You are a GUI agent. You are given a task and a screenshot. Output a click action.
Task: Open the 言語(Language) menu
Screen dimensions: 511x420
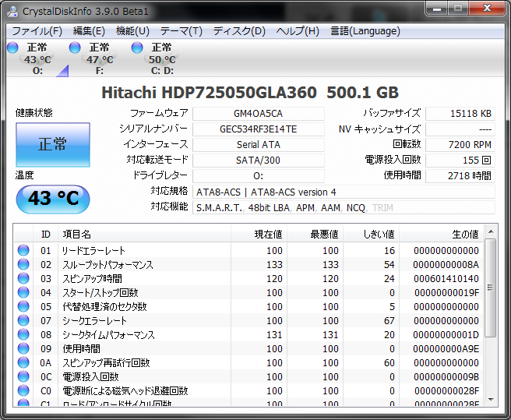365,31
